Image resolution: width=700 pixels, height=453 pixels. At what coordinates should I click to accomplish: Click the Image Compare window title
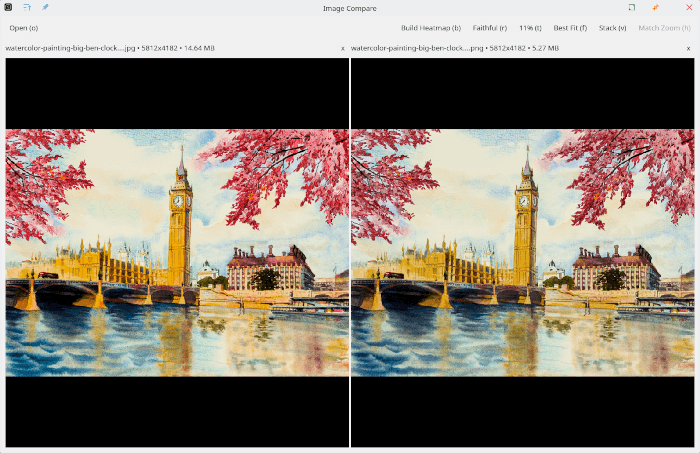(350, 8)
